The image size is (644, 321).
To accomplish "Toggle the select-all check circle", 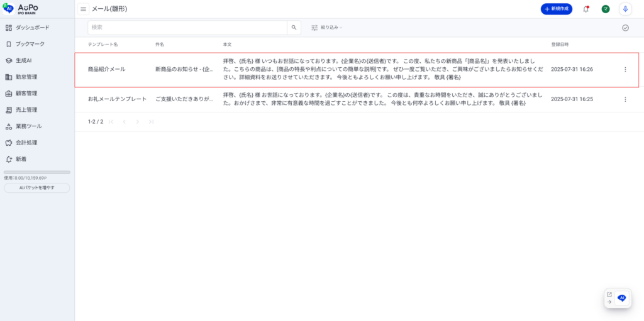I will [625, 28].
